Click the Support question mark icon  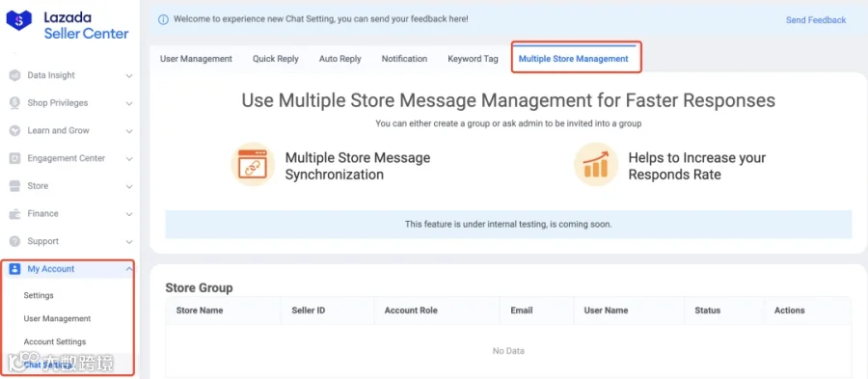click(14, 241)
